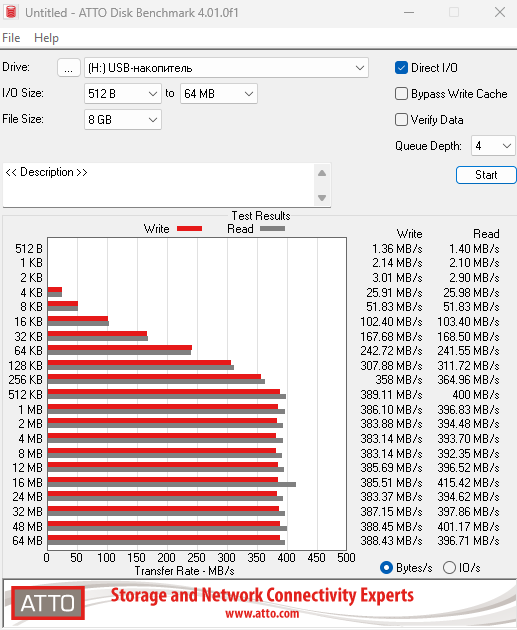The image size is (517, 630).
Task: Enable Bypass Write Cache checkbox
Action: click(401, 94)
